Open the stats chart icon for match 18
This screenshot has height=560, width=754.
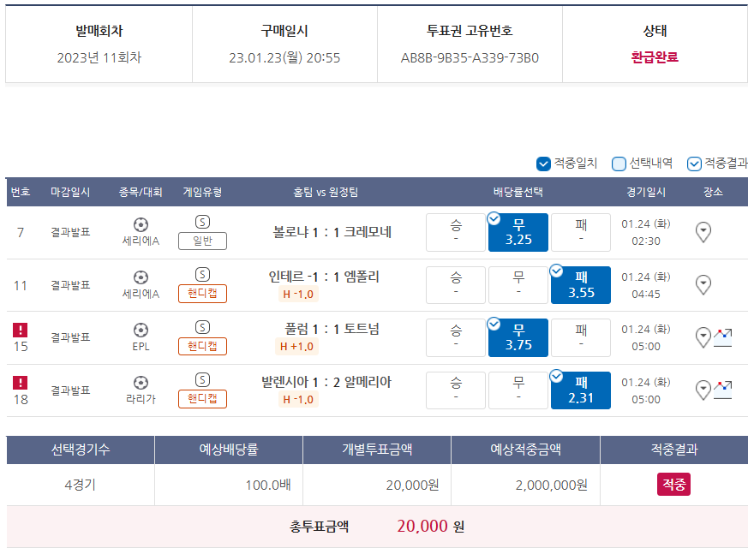[723, 390]
